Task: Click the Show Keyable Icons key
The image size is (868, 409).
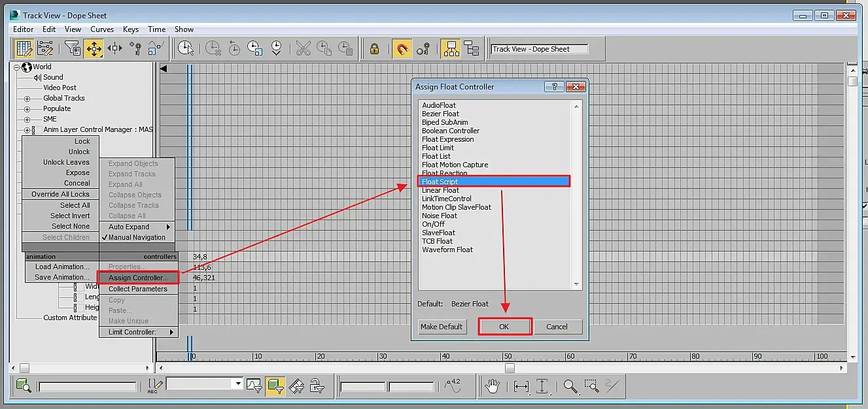Action: click(x=423, y=48)
